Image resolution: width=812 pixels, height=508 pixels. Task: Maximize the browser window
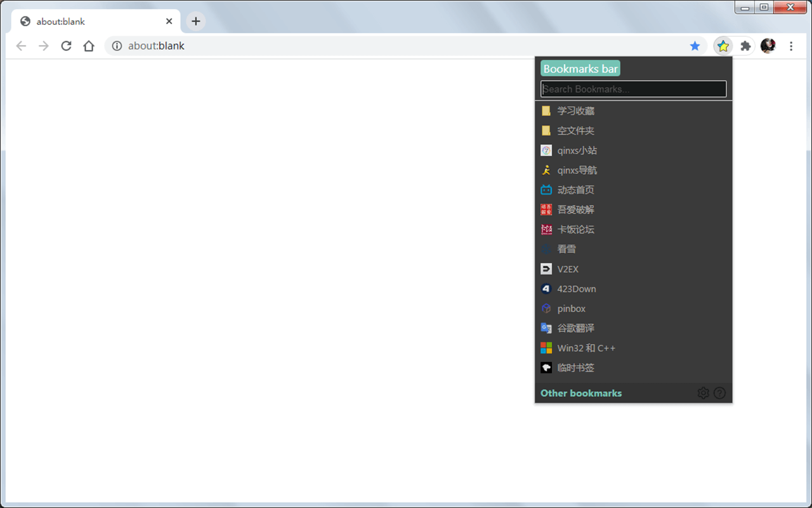point(764,8)
